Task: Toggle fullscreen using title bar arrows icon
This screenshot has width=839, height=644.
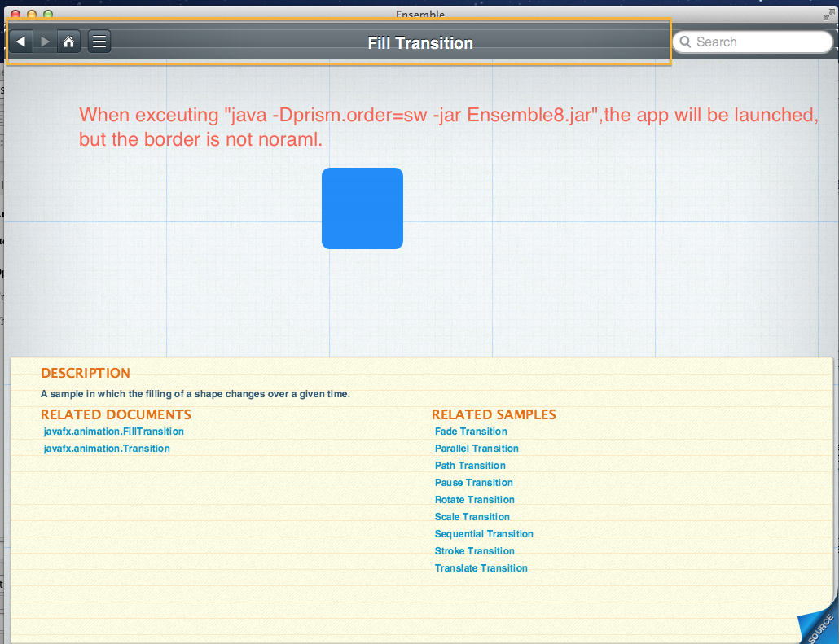Action: (828, 15)
